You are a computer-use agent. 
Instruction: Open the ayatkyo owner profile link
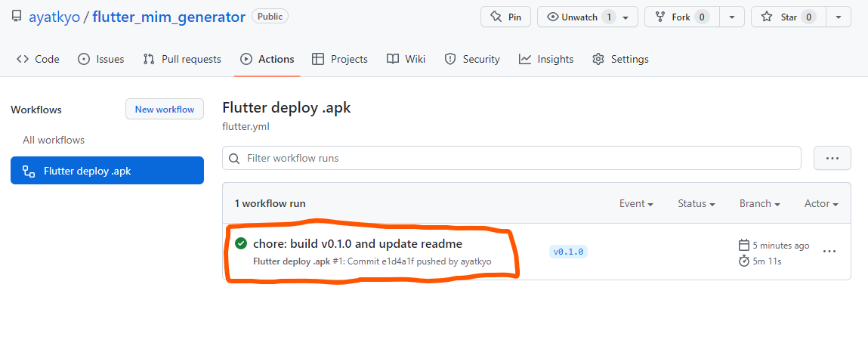pos(54,17)
